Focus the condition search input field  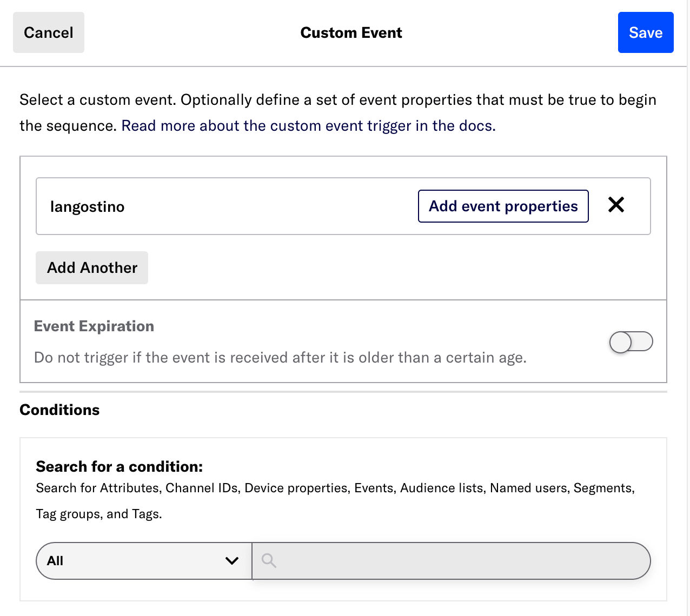click(x=460, y=561)
